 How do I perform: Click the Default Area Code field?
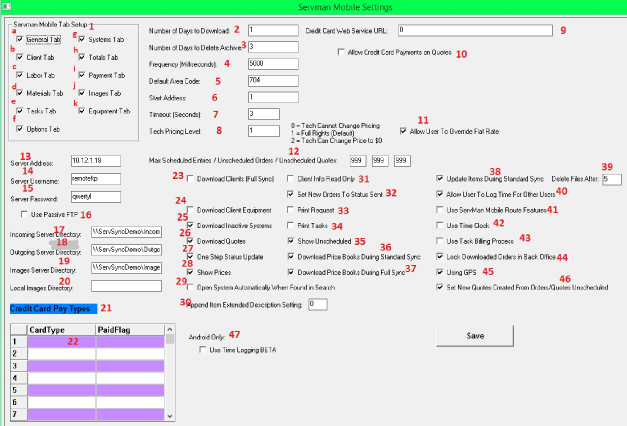(273, 80)
